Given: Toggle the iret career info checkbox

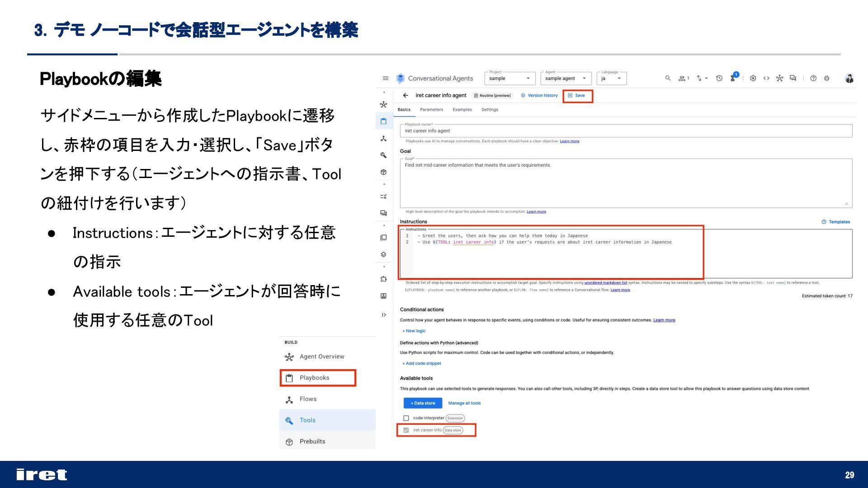Looking at the screenshot, I should click(406, 430).
